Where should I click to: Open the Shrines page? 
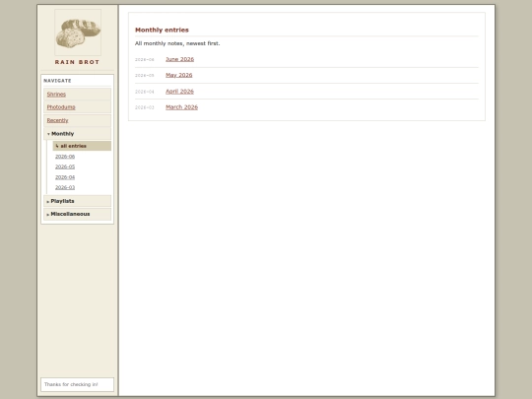78,95
